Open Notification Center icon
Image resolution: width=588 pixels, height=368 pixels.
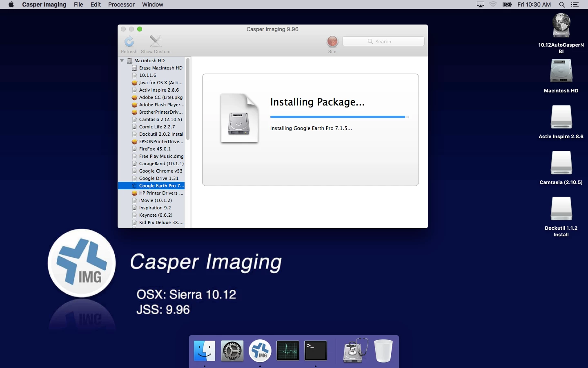[575, 4]
